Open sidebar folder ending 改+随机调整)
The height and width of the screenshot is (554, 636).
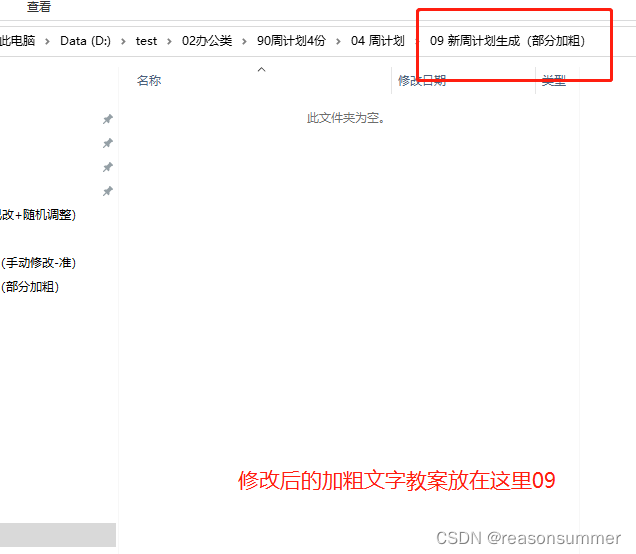38,215
